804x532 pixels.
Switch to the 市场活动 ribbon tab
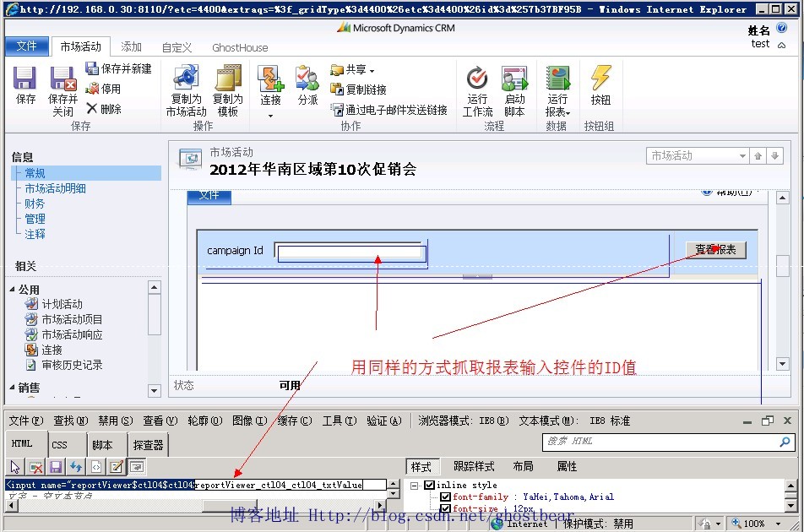[x=80, y=46]
